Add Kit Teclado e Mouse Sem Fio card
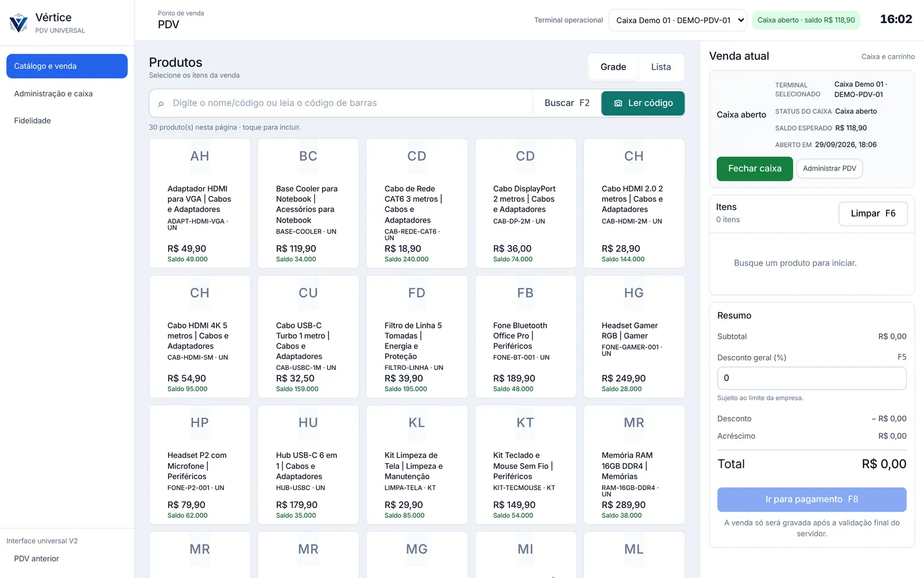This screenshot has width=924, height=578. tap(526, 465)
